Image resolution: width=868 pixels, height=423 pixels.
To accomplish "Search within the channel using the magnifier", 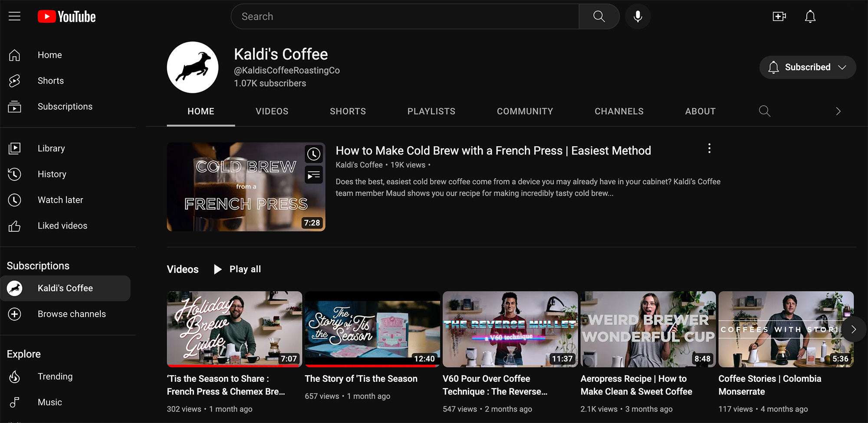I will (764, 111).
